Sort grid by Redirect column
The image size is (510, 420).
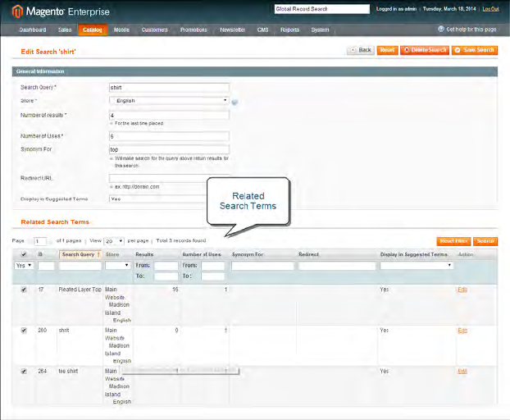tap(308, 254)
